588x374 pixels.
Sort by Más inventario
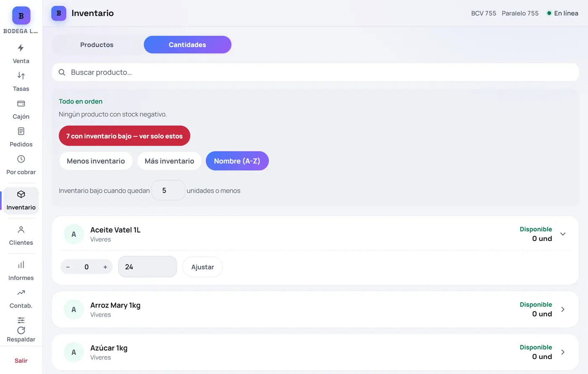[x=169, y=161]
